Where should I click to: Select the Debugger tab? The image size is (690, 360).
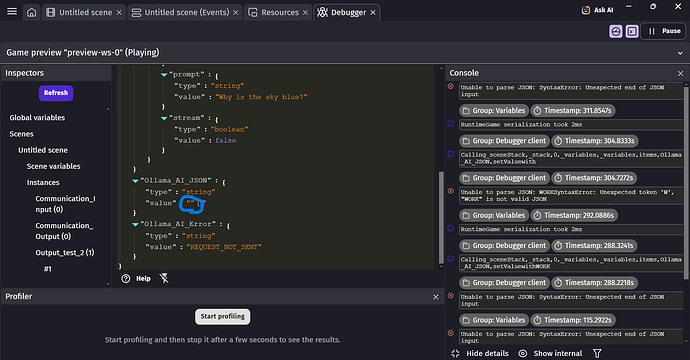click(342, 12)
